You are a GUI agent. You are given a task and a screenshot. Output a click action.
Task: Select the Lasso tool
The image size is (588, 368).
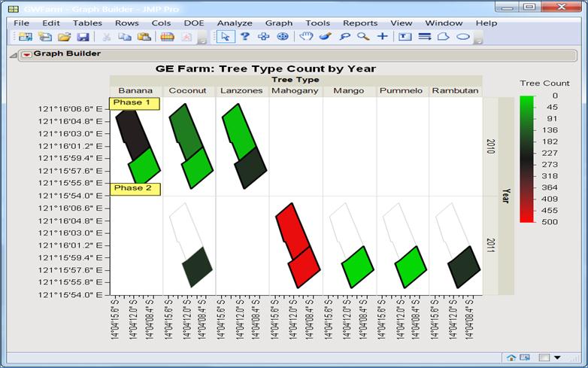tap(344, 36)
